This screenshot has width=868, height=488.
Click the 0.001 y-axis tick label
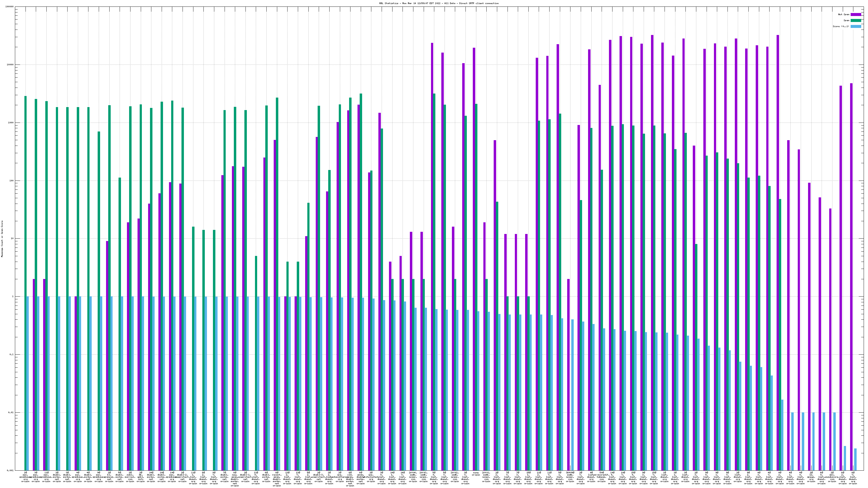[11, 470]
